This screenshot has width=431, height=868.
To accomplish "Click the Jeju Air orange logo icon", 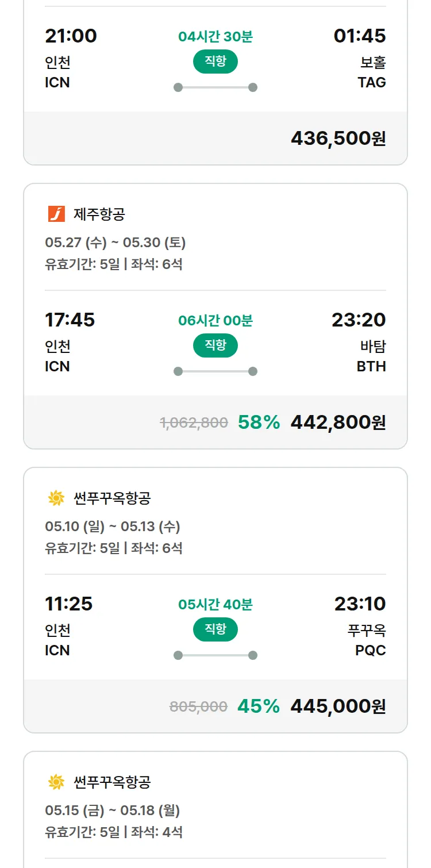I will tap(56, 214).
